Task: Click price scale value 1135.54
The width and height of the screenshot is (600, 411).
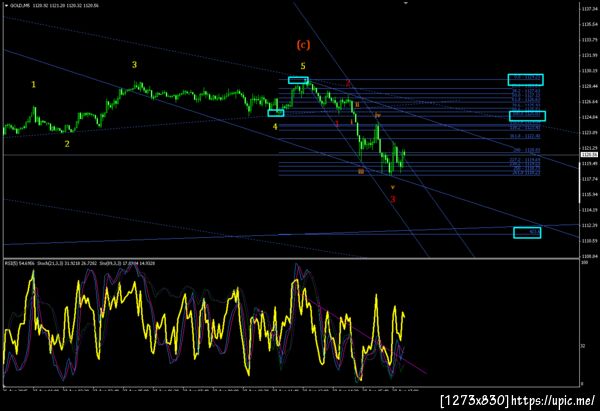Action: 589,24
